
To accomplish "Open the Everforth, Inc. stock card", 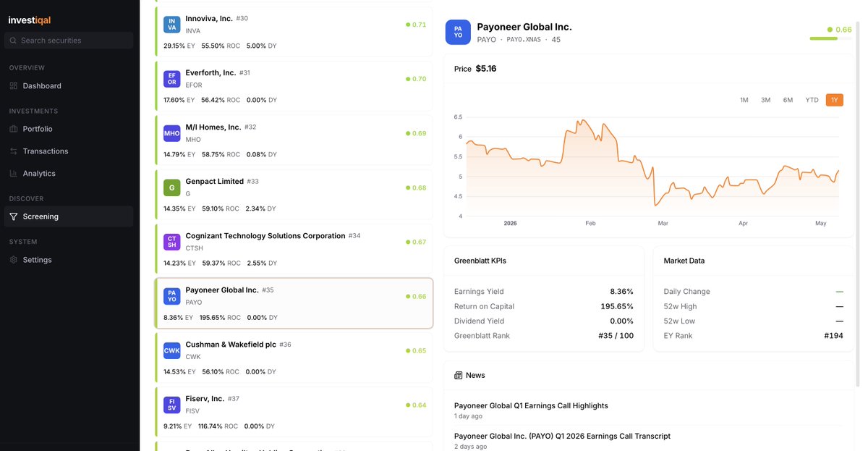I will coord(294,85).
